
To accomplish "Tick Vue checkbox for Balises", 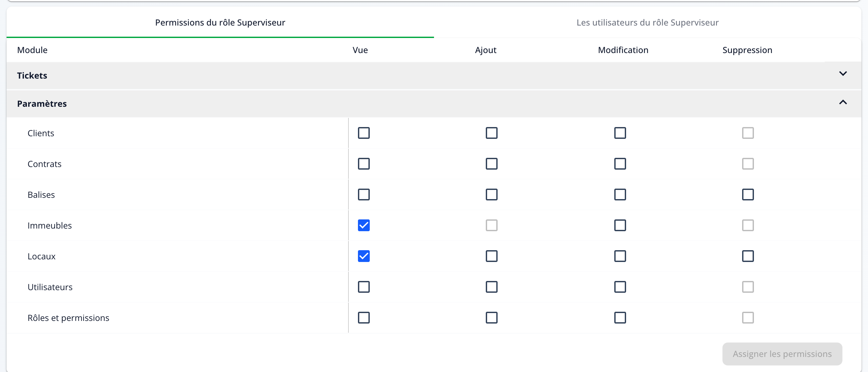I will click(364, 195).
